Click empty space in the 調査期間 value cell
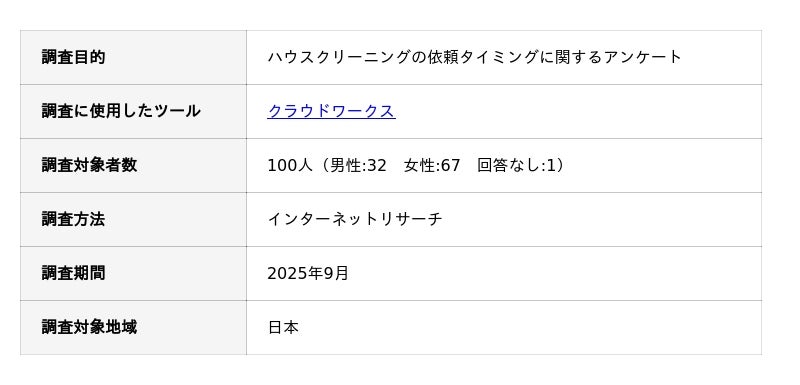The image size is (800, 385). (556, 273)
